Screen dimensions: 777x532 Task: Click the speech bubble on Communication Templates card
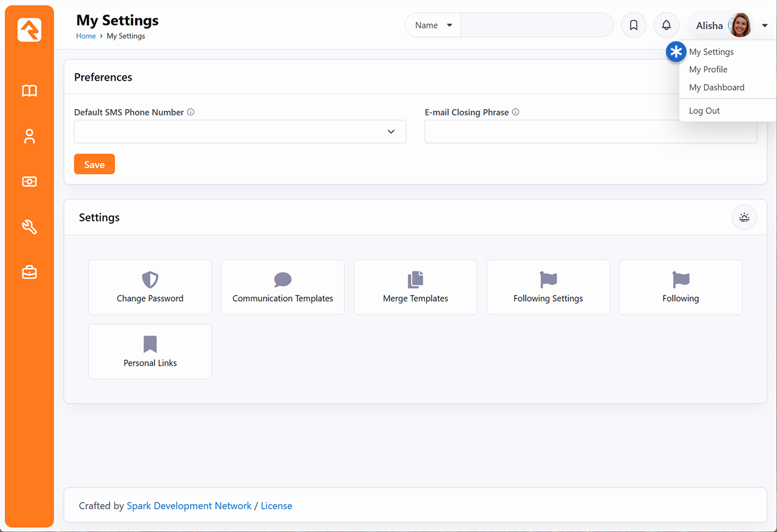(282, 279)
